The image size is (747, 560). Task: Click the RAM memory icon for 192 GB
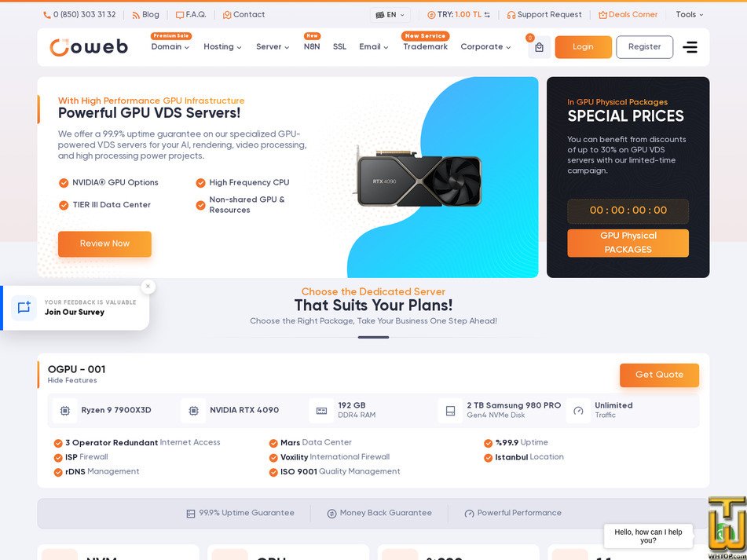tap(321, 411)
